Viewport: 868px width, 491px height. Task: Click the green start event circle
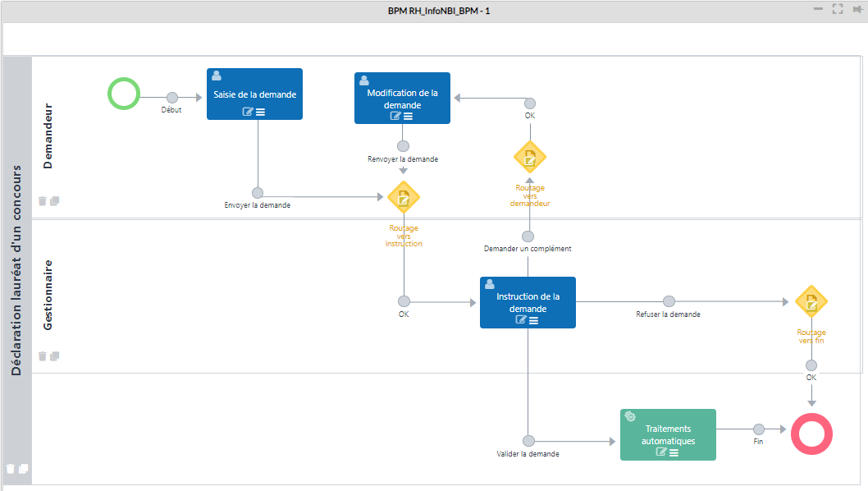click(123, 93)
